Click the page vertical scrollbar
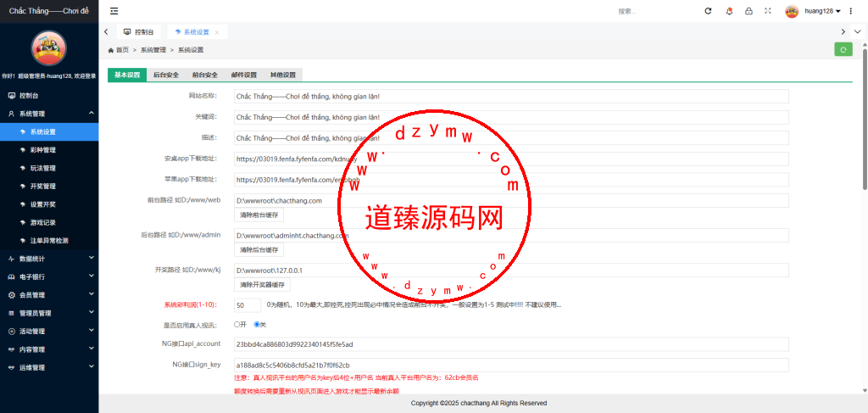 click(x=865, y=119)
